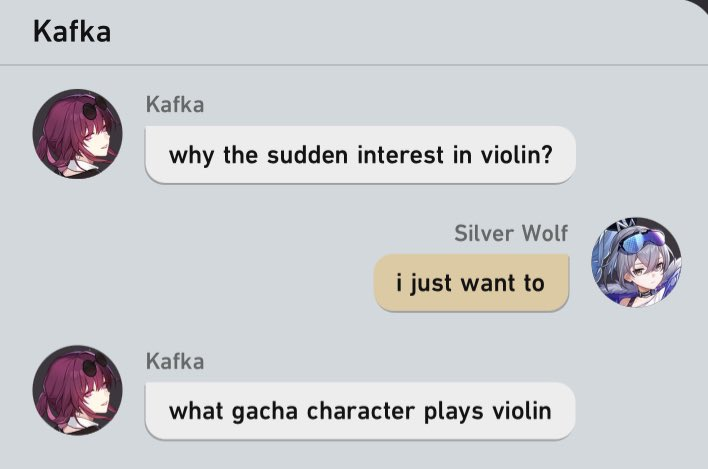Select the tan "i just want to" bubble

[471, 283]
